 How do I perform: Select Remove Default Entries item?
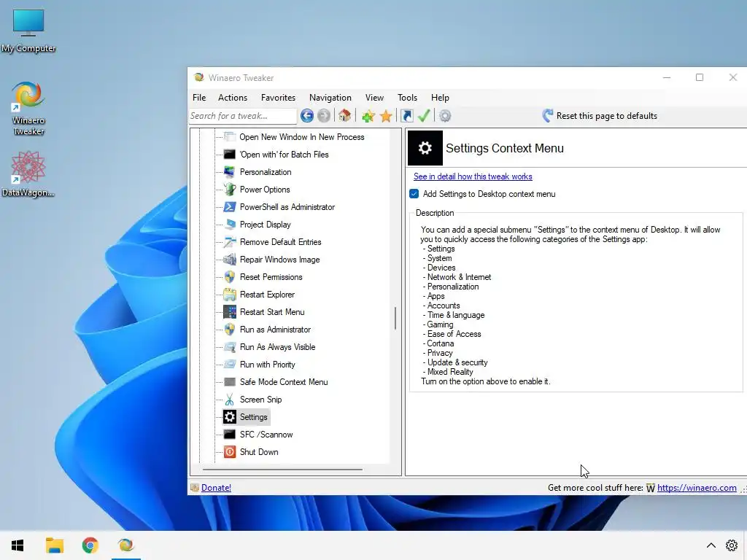click(281, 242)
